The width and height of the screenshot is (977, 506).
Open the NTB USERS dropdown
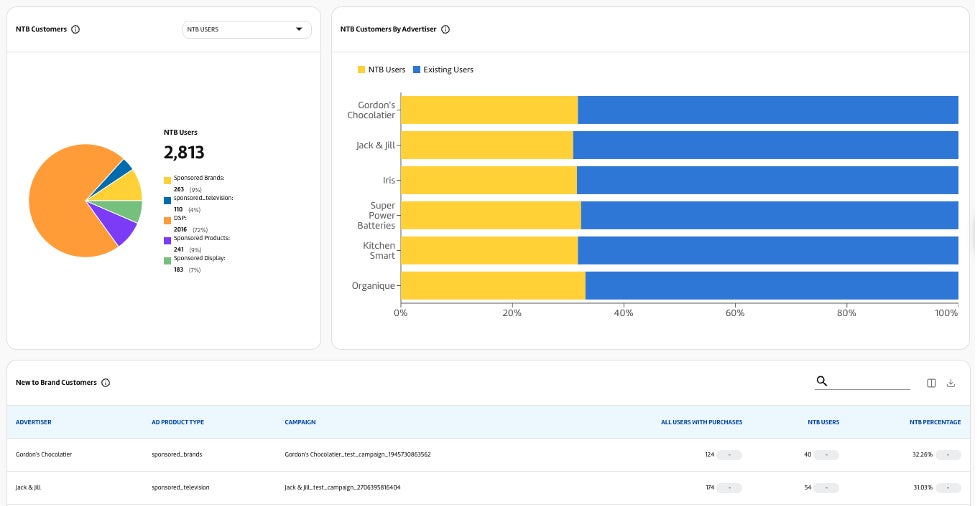(247, 29)
